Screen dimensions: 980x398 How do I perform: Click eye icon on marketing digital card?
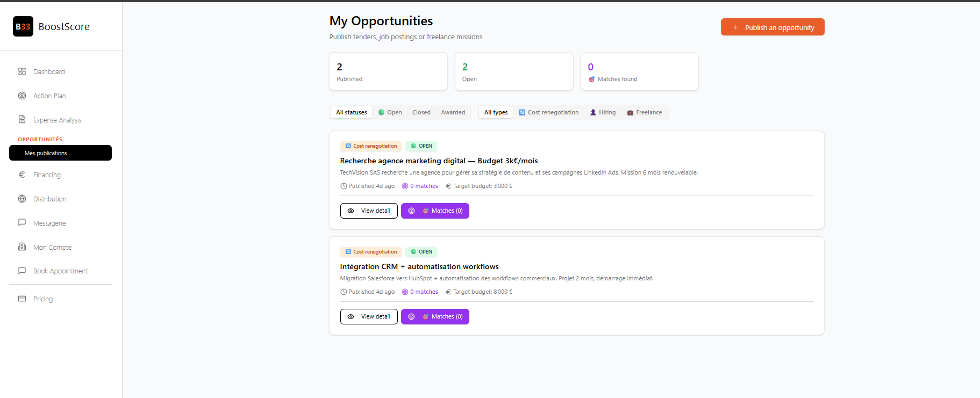pos(350,211)
